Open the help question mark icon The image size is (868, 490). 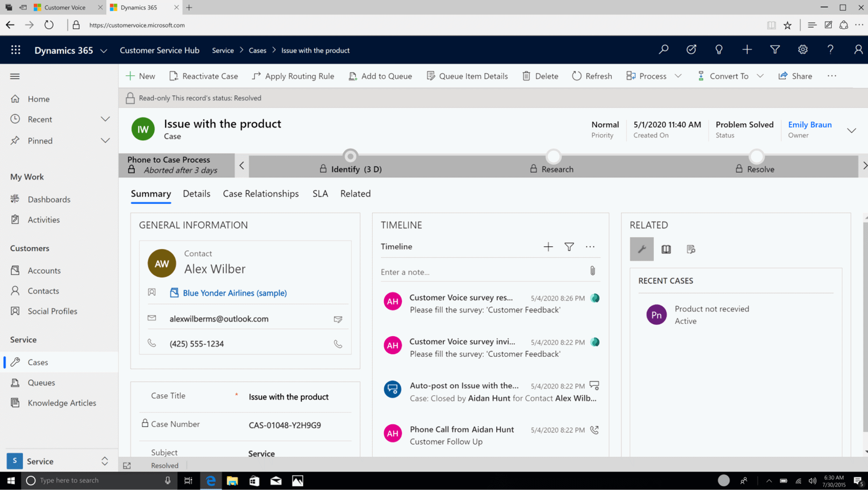[x=830, y=50]
